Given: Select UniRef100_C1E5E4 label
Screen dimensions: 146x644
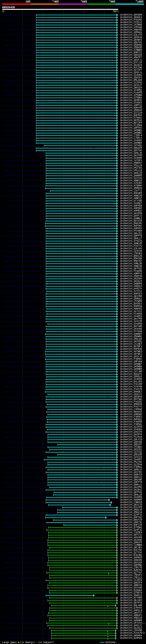Looking at the screenshot, I should [131, 532].
